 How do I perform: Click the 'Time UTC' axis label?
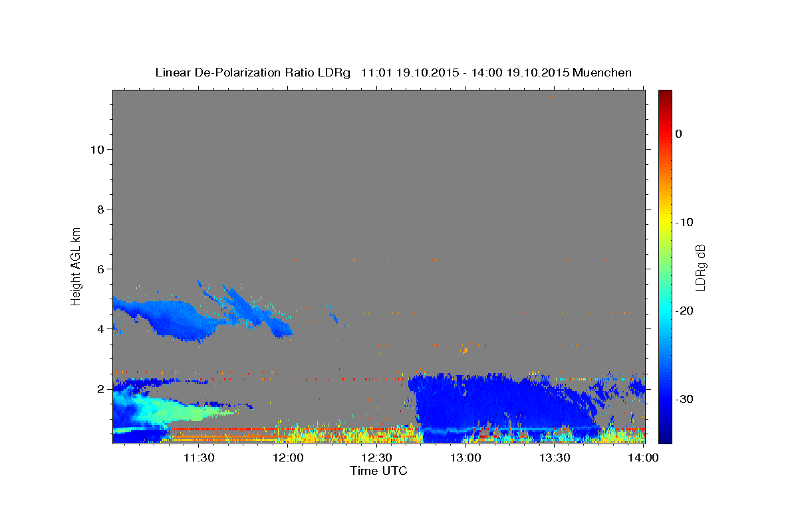(378, 471)
